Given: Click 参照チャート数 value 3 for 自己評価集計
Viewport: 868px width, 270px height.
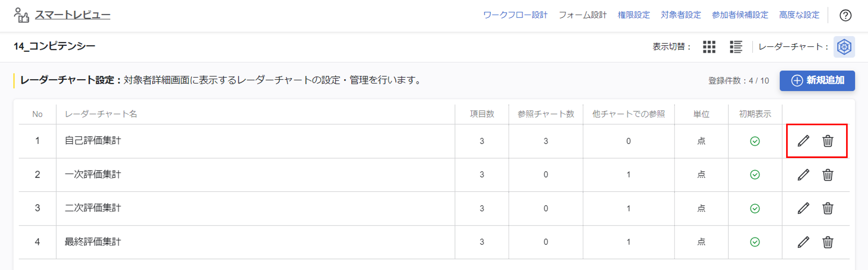Looking at the screenshot, I should click(x=545, y=141).
